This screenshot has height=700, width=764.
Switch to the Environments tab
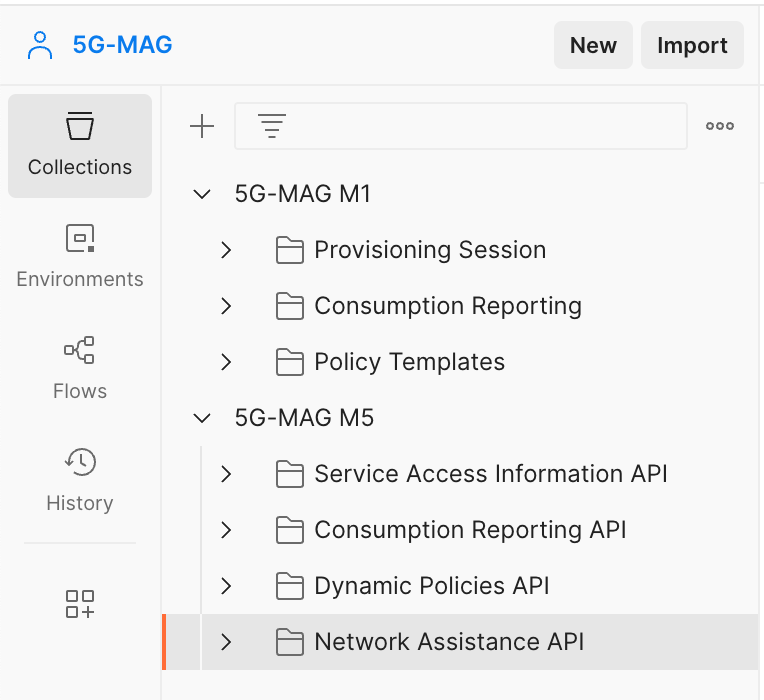[x=80, y=257]
